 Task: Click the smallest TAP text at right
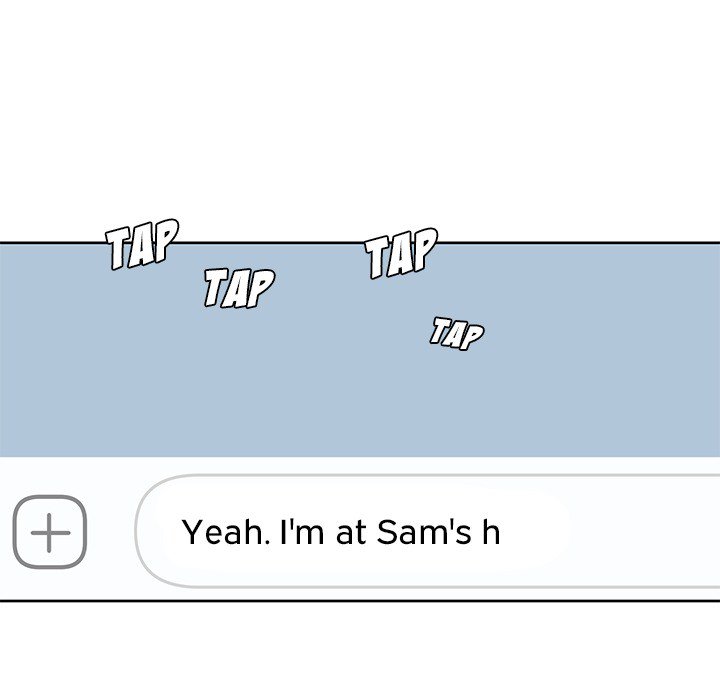(457, 332)
